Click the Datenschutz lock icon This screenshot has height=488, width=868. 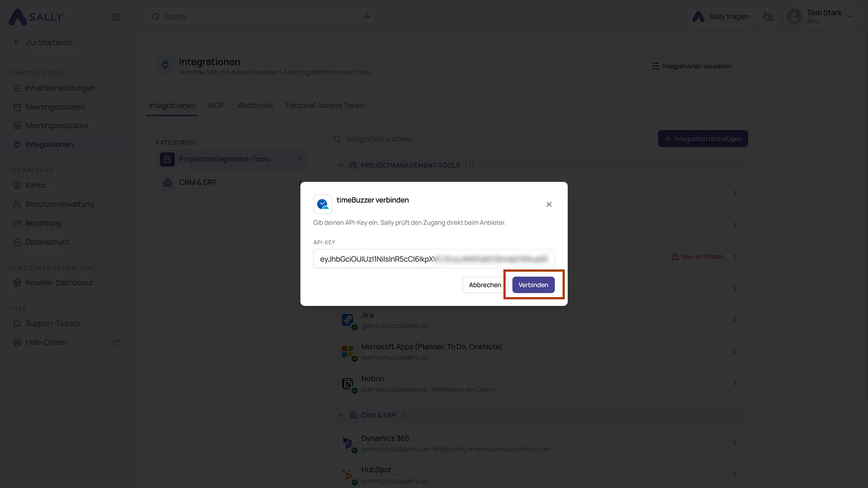(17, 242)
